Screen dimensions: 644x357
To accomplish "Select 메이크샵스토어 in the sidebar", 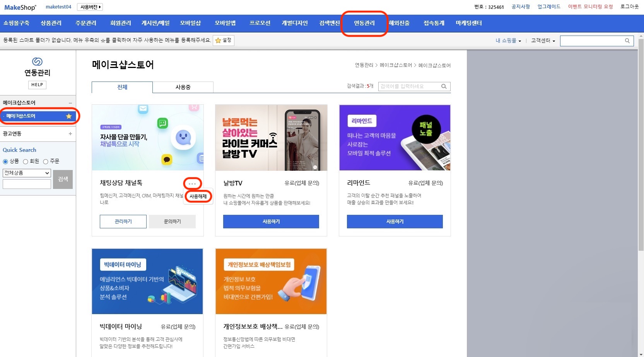I will [x=38, y=116].
